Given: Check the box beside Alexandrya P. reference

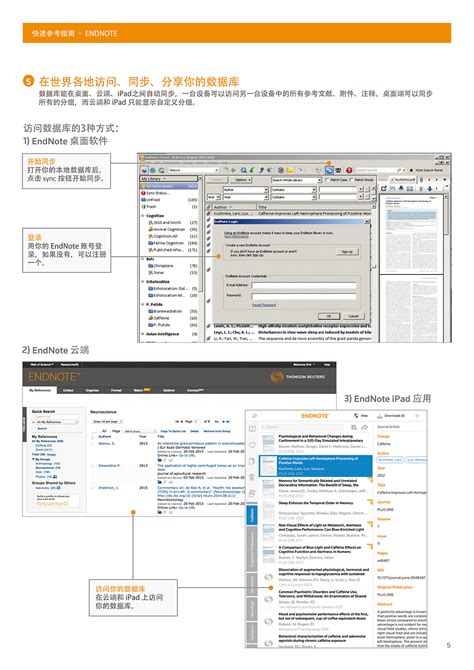Looking at the screenshot, I should [x=93, y=465].
